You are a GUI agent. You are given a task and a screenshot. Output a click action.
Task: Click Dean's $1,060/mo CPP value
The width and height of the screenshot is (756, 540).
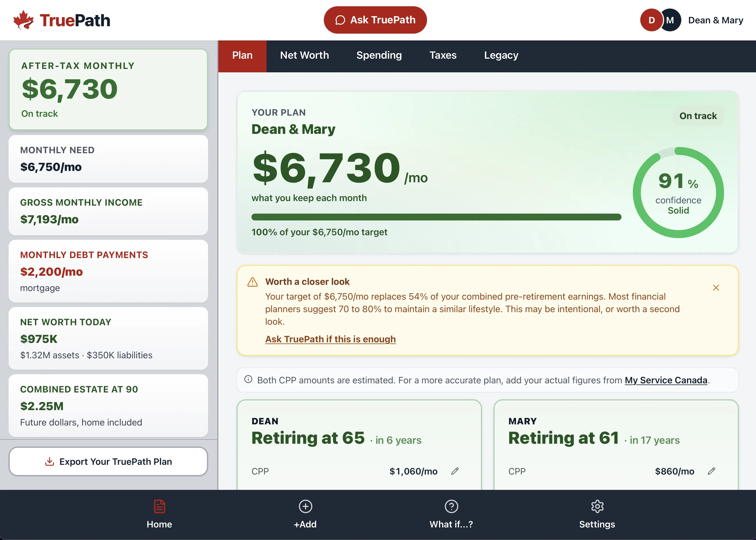pos(413,471)
